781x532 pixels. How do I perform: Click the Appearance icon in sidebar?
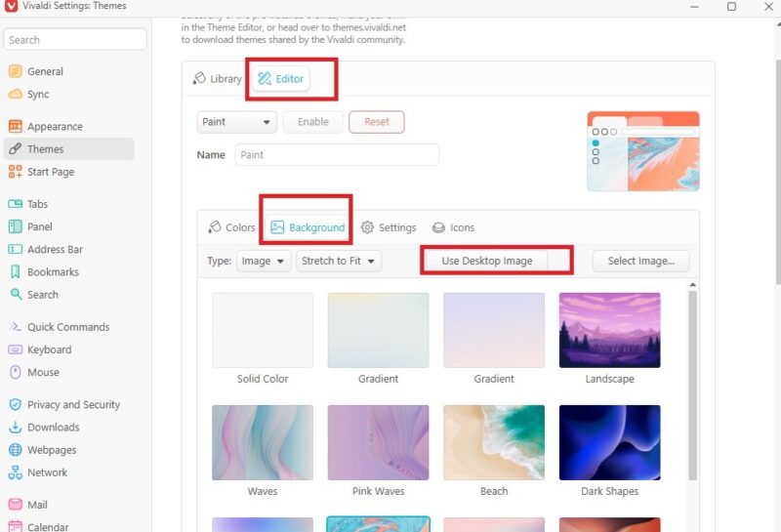[x=15, y=127]
